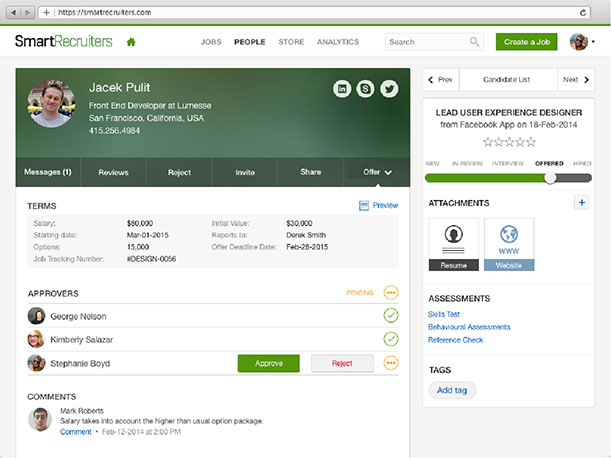Click George Nelson's approved checkmark
Screen dimensions: 611x458
click(391, 315)
